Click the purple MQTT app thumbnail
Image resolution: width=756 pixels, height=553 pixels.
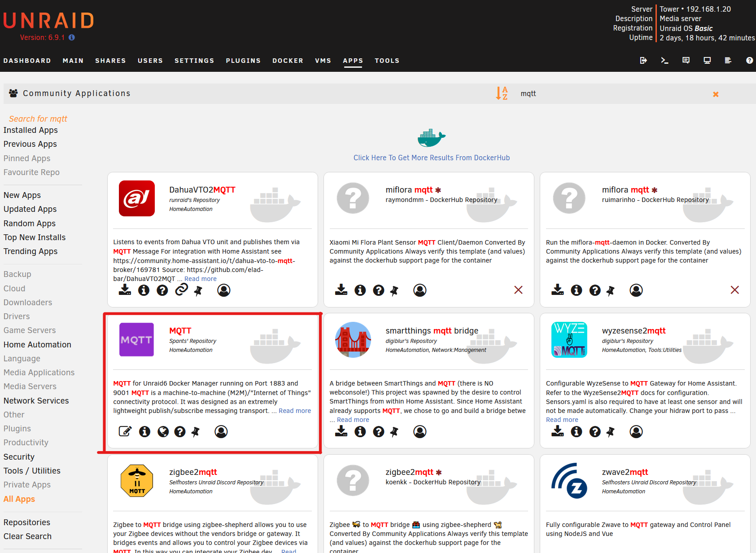136,339
